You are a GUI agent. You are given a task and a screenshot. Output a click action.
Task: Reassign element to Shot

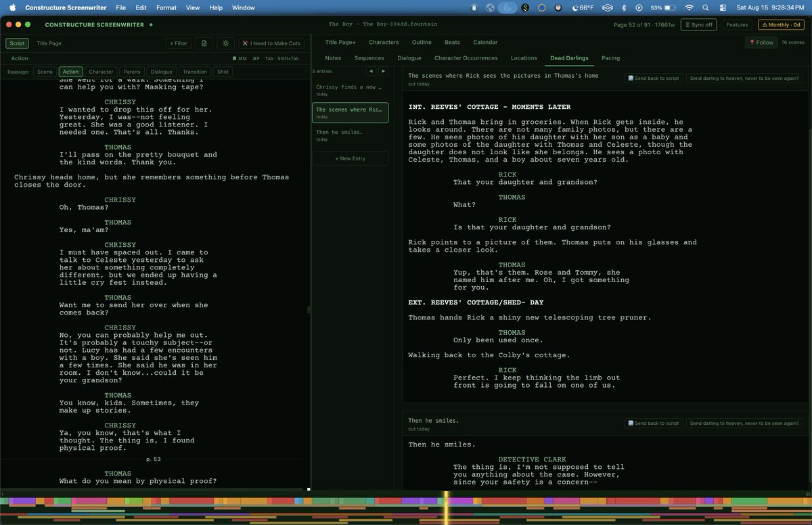pyautogui.click(x=223, y=72)
